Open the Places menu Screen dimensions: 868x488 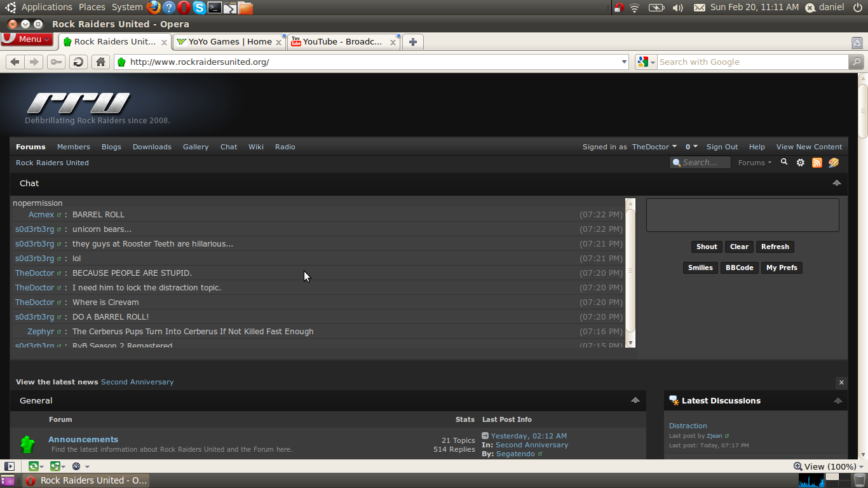coord(92,7)
